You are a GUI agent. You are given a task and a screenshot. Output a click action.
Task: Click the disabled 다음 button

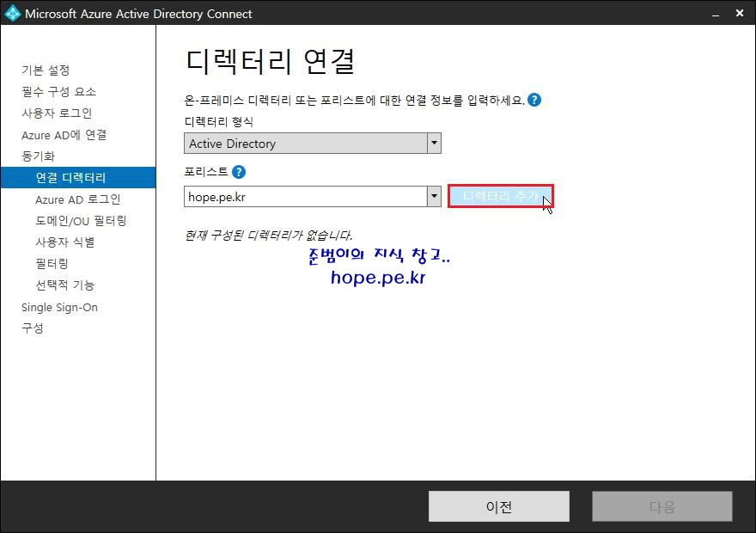[662, 506]
